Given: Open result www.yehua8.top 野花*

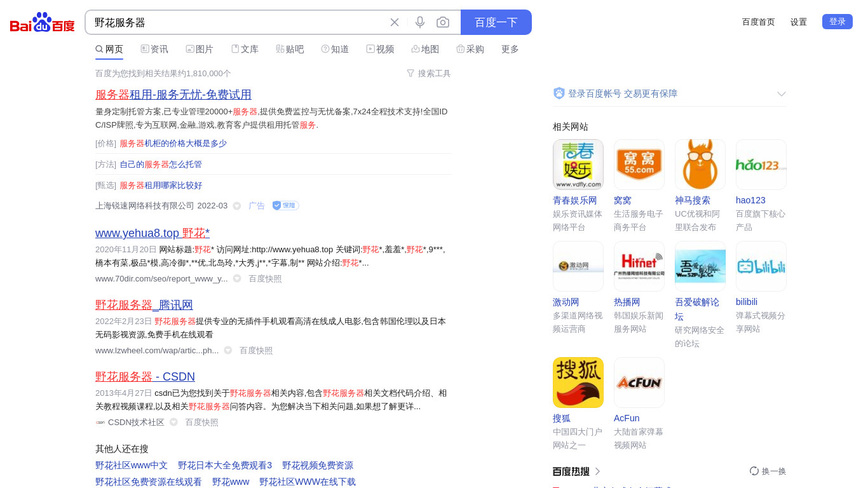Looking at the screenshot, I should 153,233.
